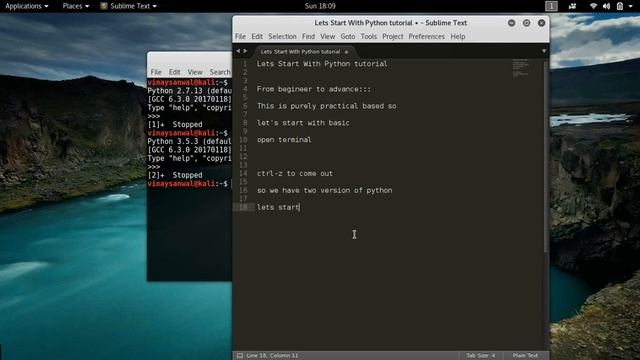Click the '[1]+ Stopped' line in terminal

175,124
